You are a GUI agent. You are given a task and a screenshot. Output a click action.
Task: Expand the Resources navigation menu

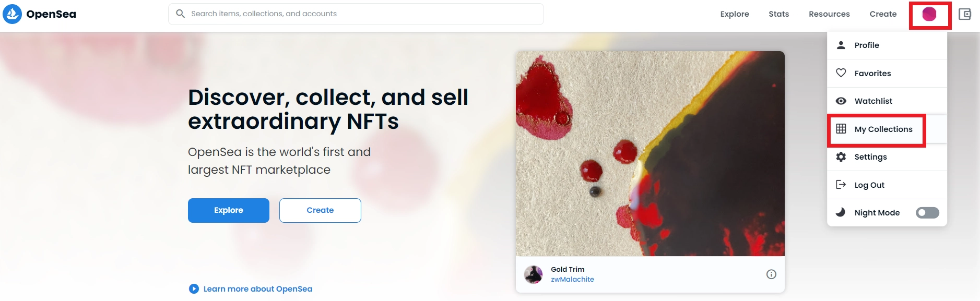tap(829, 14)
